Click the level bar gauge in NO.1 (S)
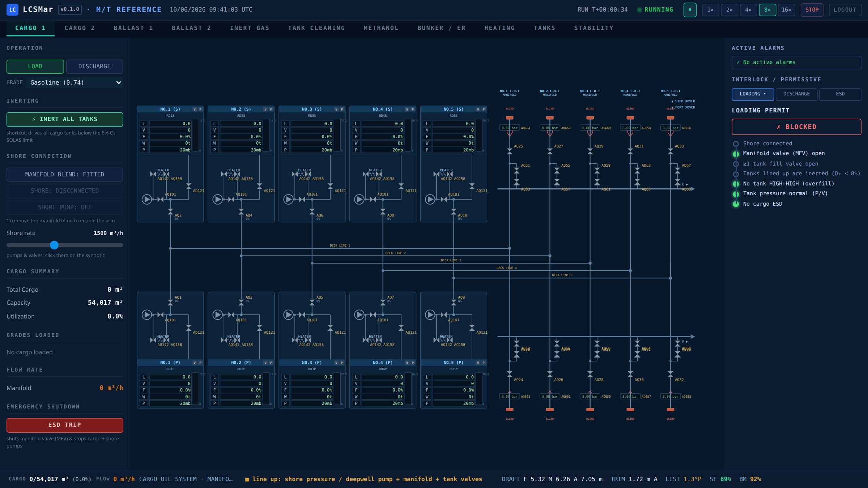 coord(196,136)
